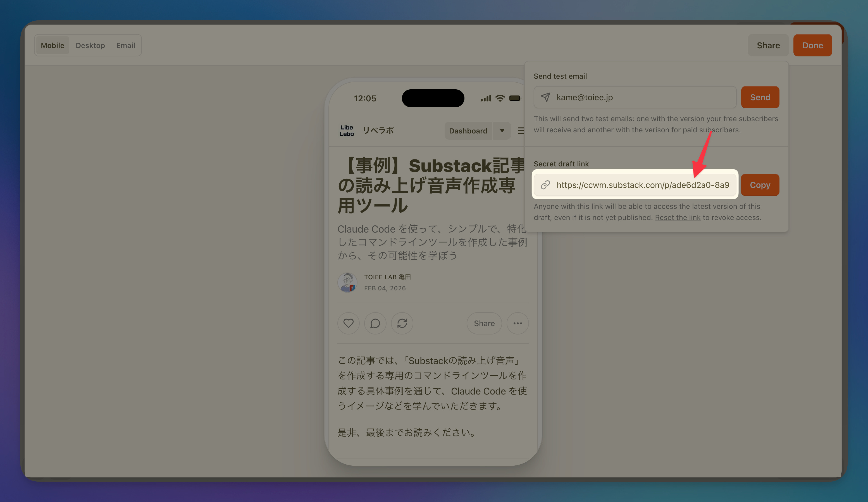Image resolution: width=868 pixels, height=502 pixels.
Task: Click the signal strength icon in phone
Action: tap(486, 99)
